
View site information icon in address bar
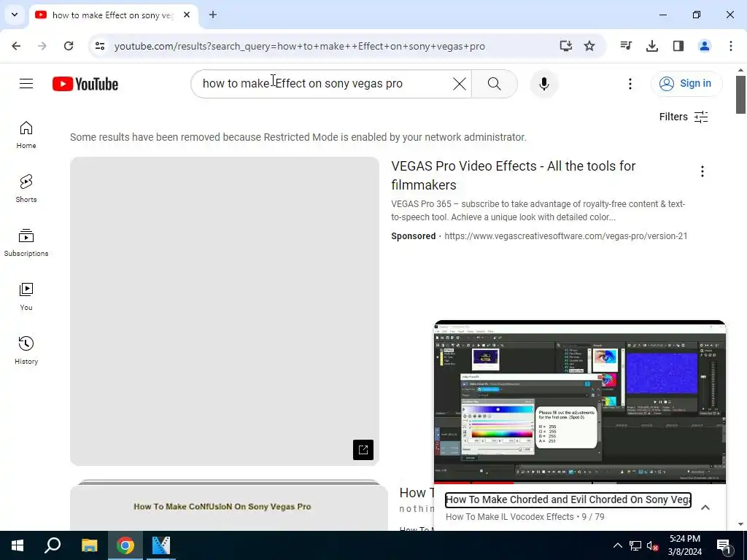pyautogui.click(x=99, y=46)
